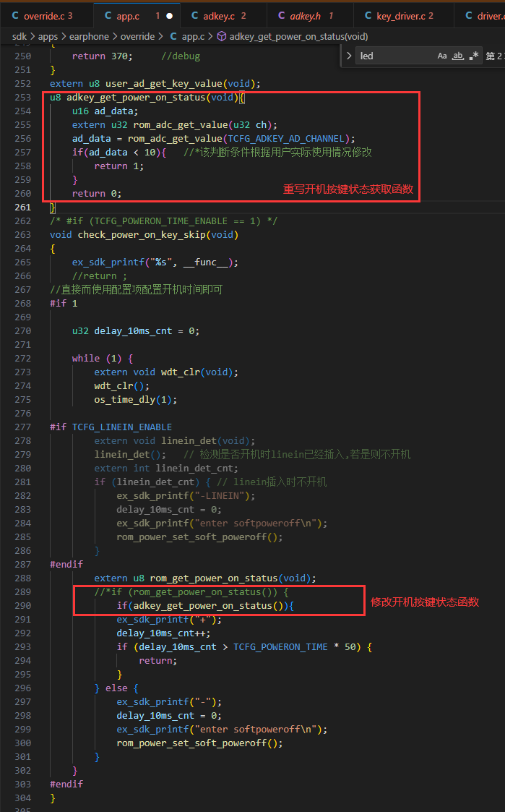505x812 pixels.
Task: Click 'TCFG_ADKEY_AD_CHANNEL' macro on line 256
Action: [x=286, y=139]
